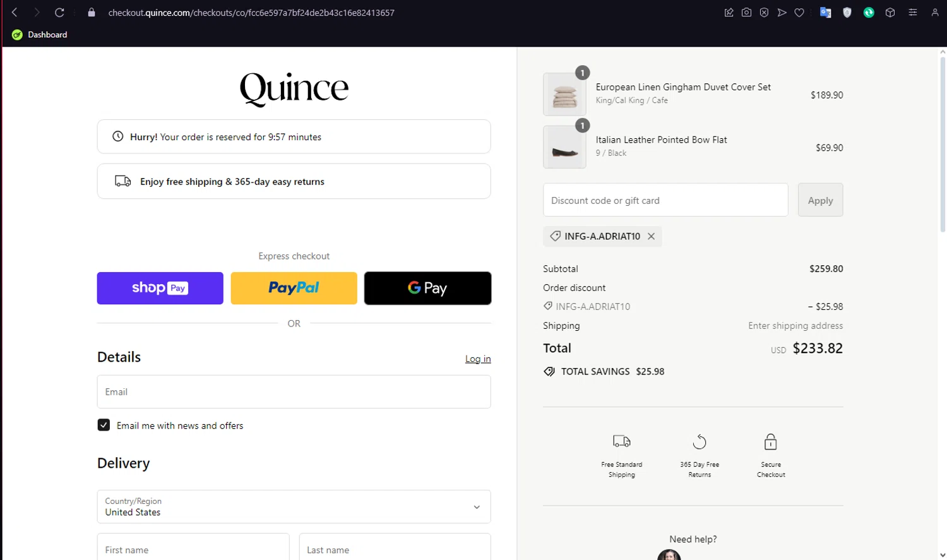
Task: Focus the Discount code or gift card field
Action: [x=665, y=200]
